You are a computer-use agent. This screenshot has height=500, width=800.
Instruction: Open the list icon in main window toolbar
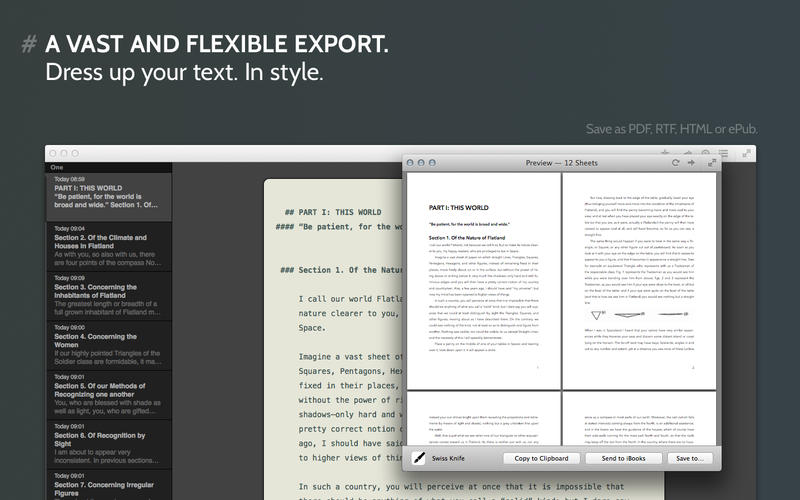tap(723, 153)
